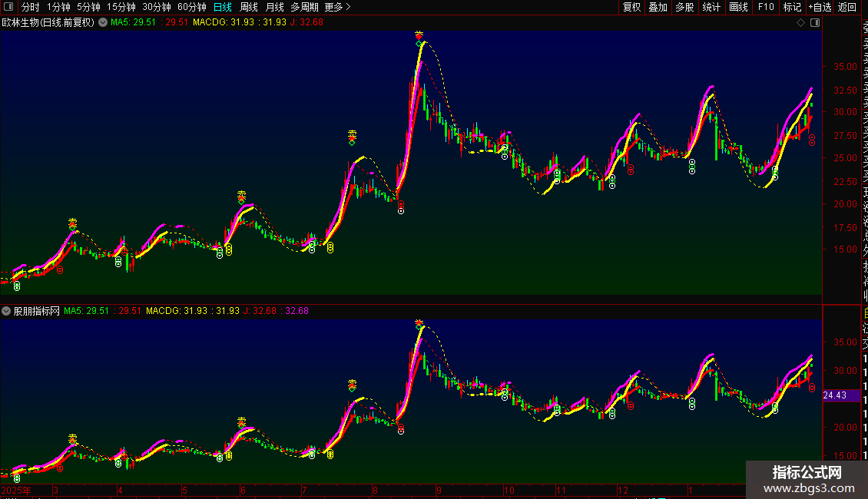Viewport: 868px width, 499px height.
Task: Click month 10 on the time axis
Action: click(x=509, y=490)
